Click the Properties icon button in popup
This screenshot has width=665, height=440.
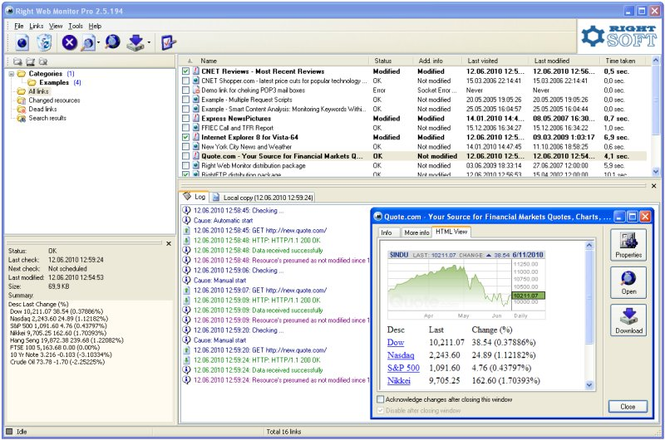629,244
